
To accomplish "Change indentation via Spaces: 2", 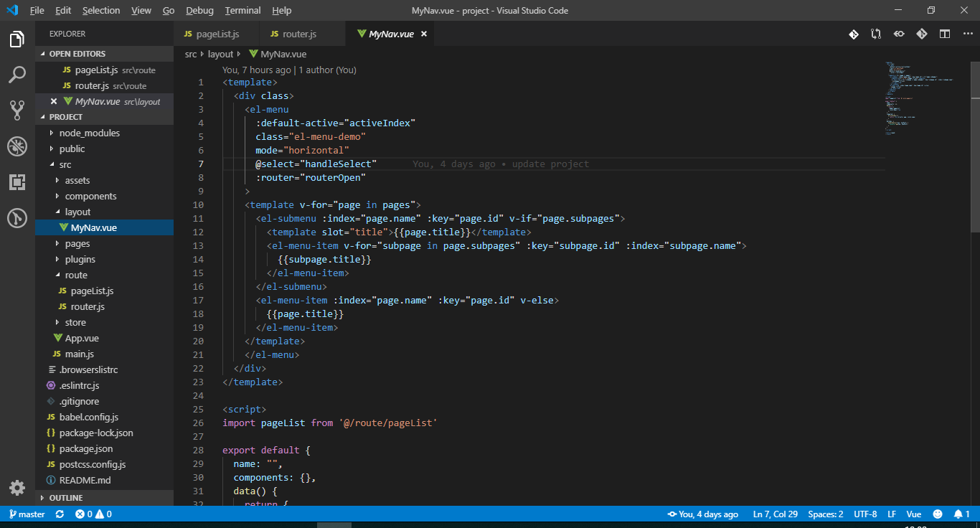I will pyautogui.click(x=826, y=514).
